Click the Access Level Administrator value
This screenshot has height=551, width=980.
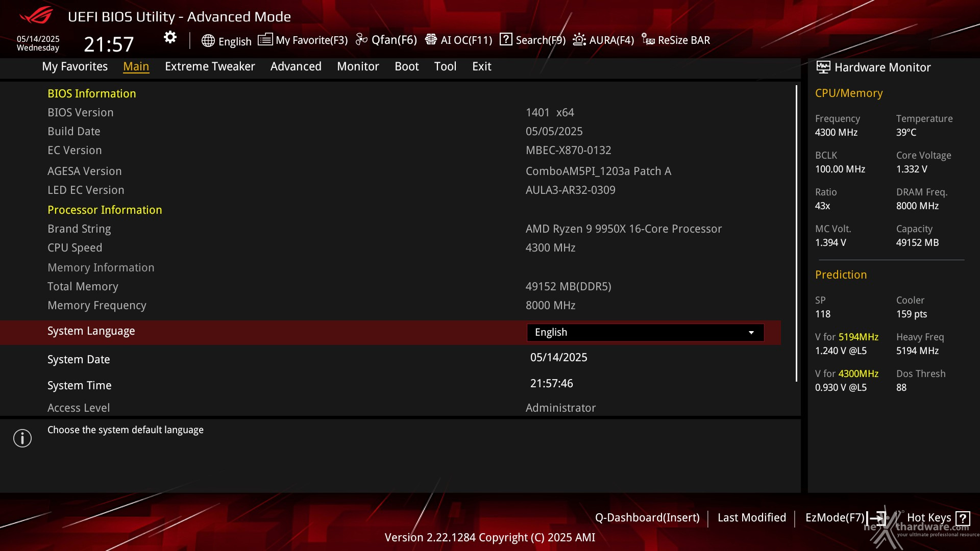pos(561,408)
